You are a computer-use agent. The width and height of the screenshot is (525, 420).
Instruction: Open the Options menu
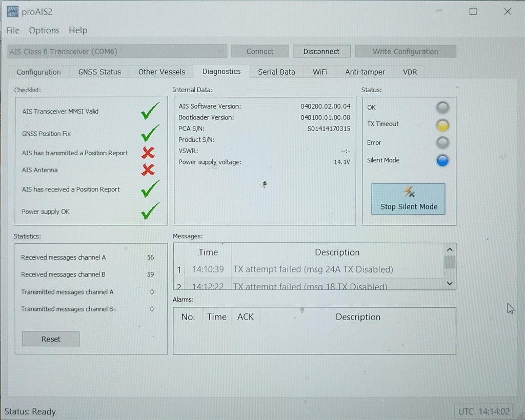tap(44, 30)
